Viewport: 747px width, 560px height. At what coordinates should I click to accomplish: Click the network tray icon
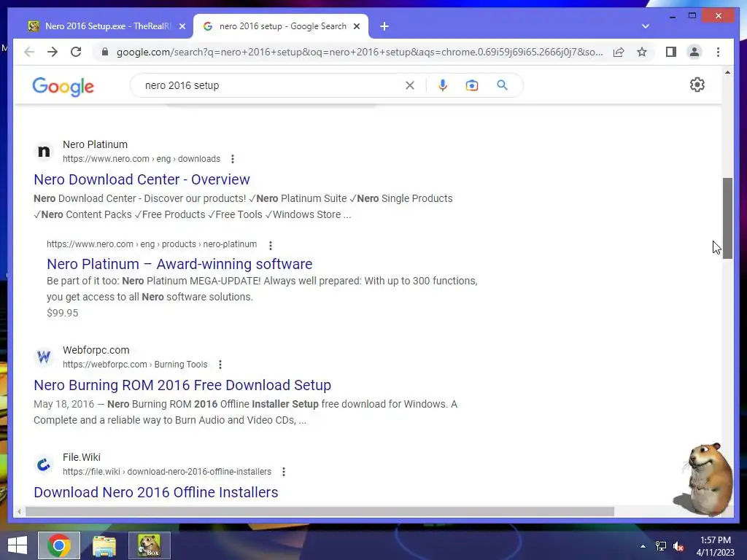pyautogui.click(x=661, y=546)
